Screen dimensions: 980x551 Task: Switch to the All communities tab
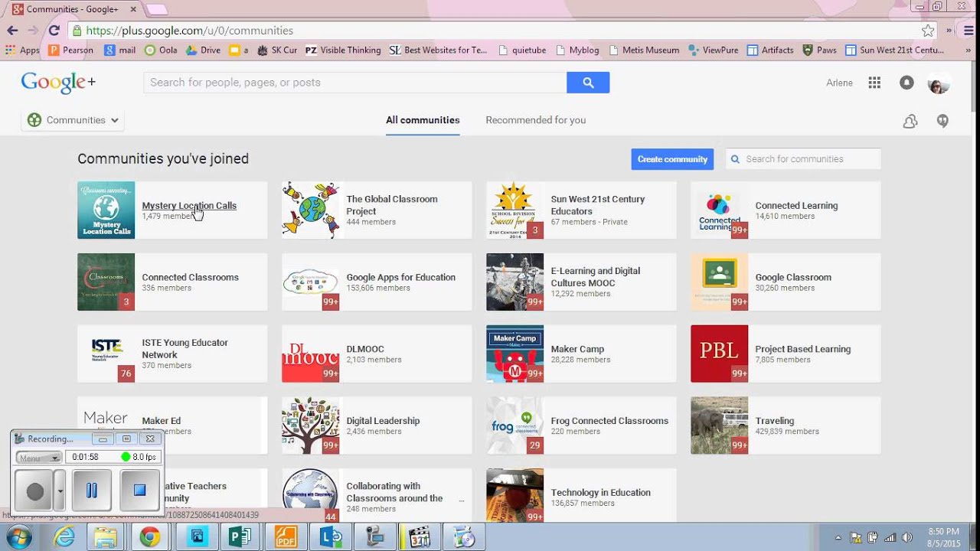click(x=423, y=120)
